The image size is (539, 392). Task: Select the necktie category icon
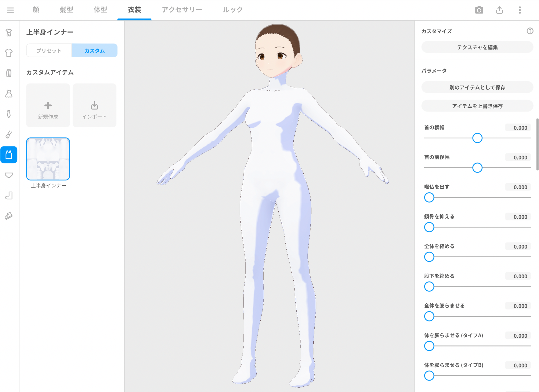(x=9, y=114)
